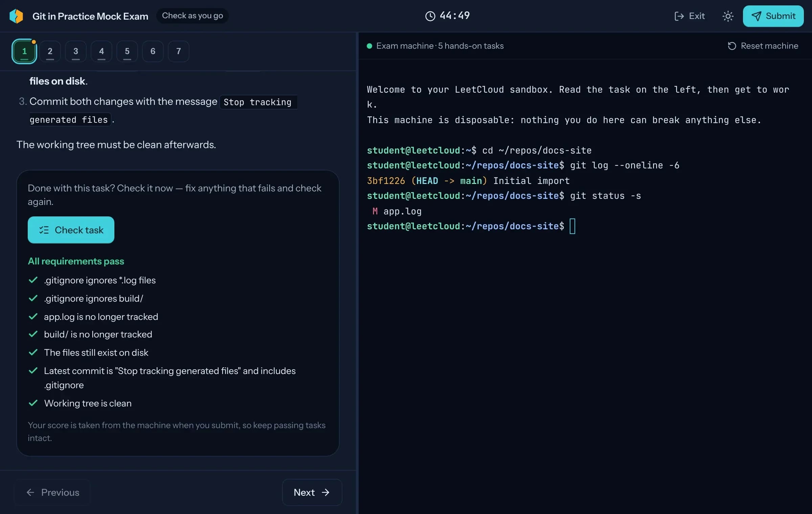Click Reset machine
The height and width of the screenshot is (514, 812).
pos(763,46)
